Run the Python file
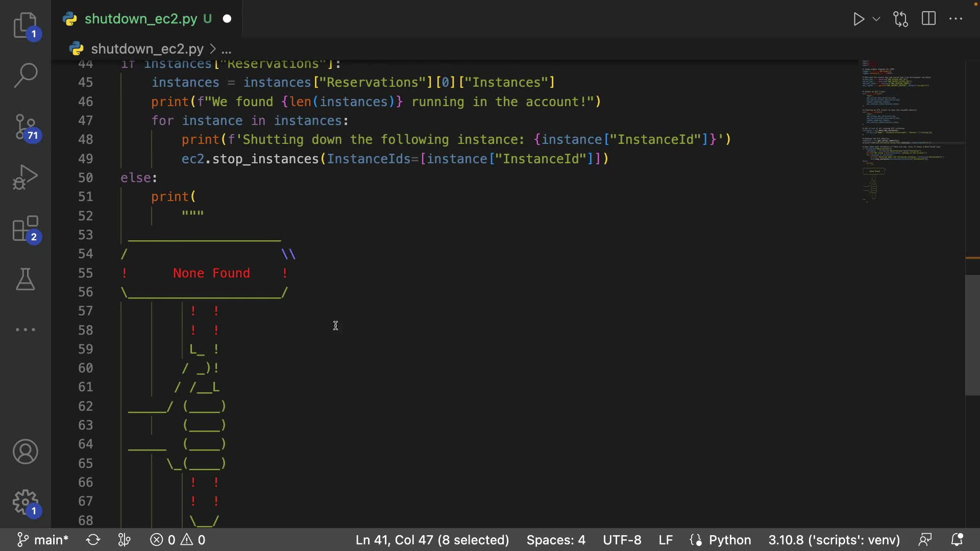This screenshot has height=551, width=980. pyautogui.click(x=859, y=19)
